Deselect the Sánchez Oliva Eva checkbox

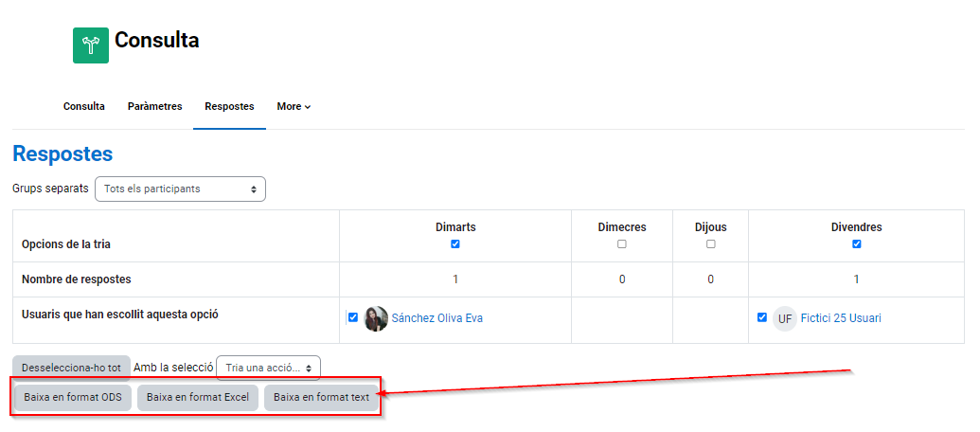(x=353, y=317)
